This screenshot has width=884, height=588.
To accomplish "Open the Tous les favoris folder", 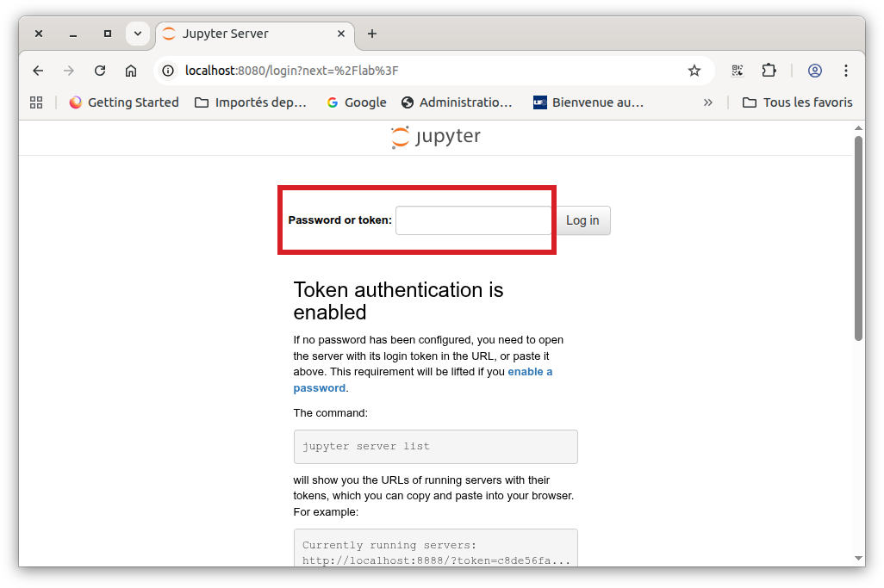I will (x=797, y=102).
